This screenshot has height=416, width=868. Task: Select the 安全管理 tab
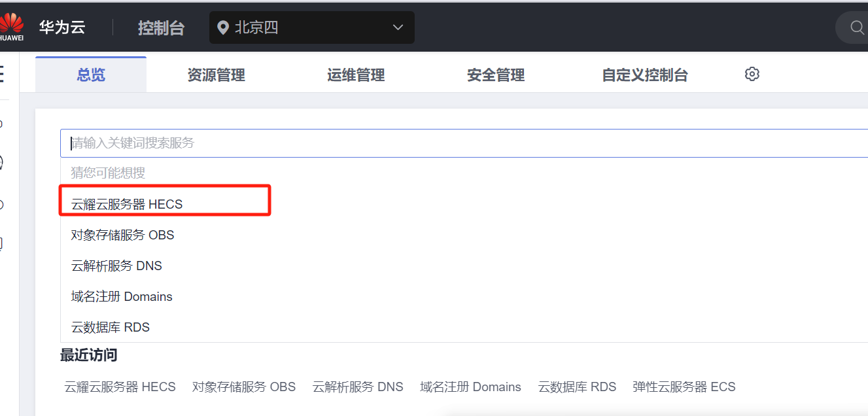point(496,75)
